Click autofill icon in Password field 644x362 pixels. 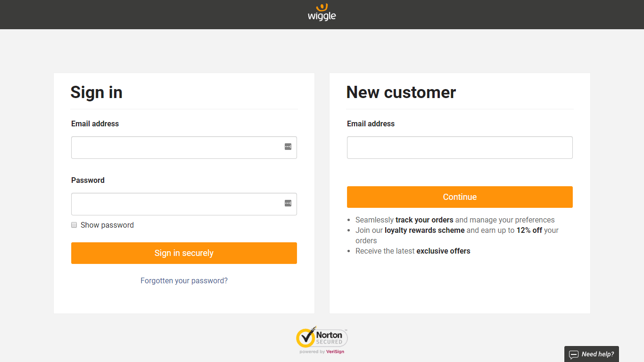click(x=288, y=203)
